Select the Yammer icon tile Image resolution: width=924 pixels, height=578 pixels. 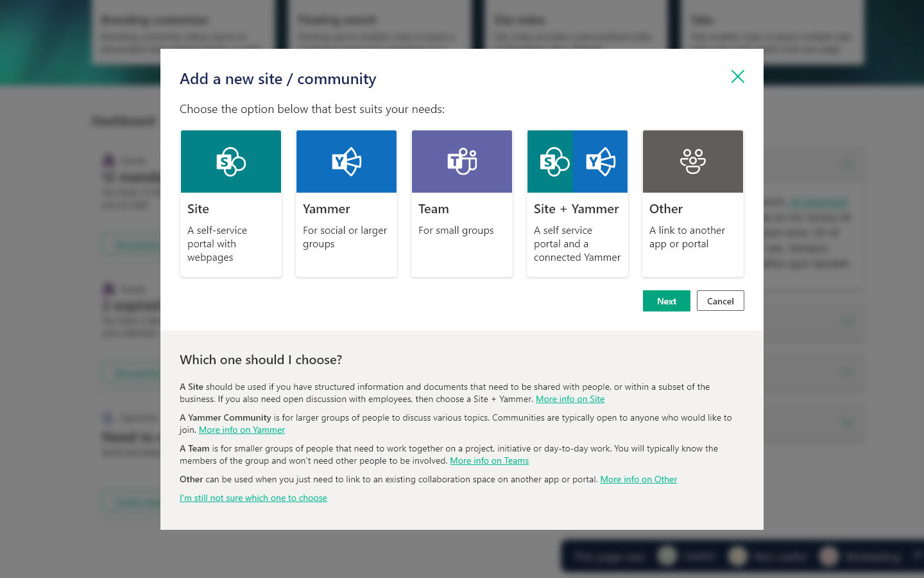point(346,161)
